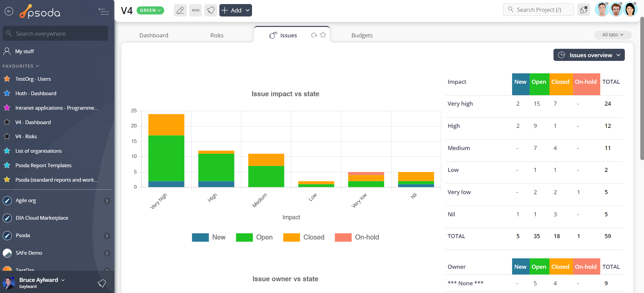Open TestOrg - Users favourite
This screenshot has height=293, width=644.
click(33, 79)
